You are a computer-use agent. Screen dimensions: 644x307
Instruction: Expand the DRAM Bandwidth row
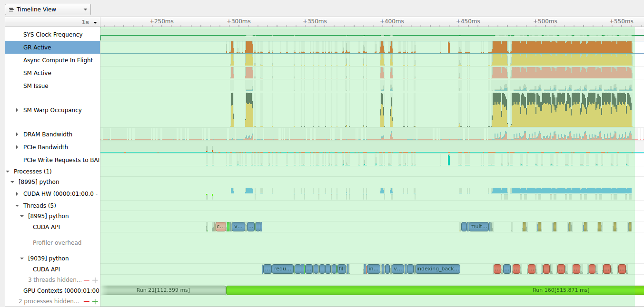click(x=17, y=134)
